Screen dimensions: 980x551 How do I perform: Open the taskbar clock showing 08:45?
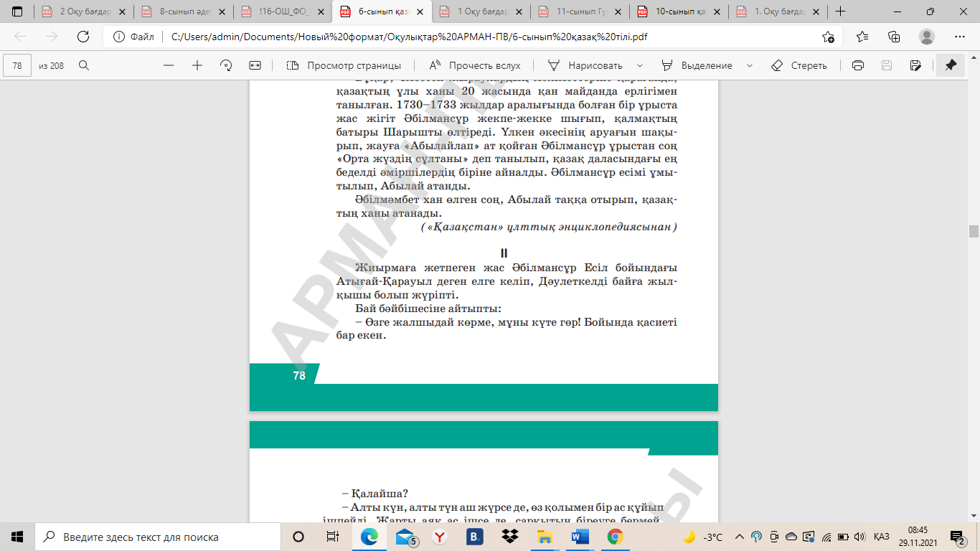pyautogui.click(x=918, y=537)
